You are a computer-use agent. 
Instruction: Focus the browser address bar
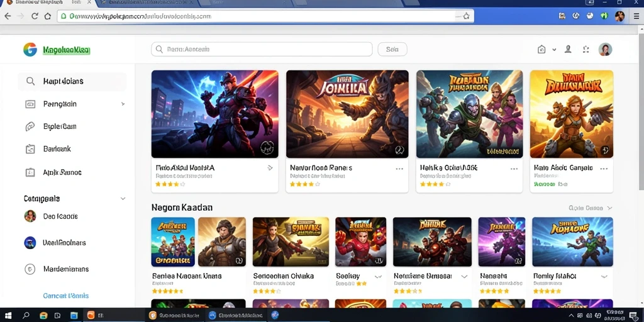tap(265, 16)
